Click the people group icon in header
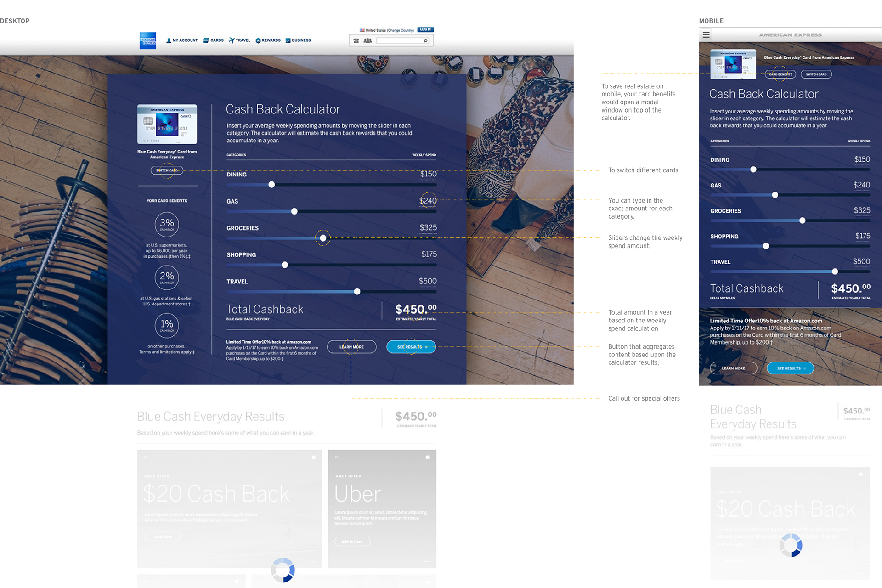Screen dimensions: 882x588 [x=367, y=41]
